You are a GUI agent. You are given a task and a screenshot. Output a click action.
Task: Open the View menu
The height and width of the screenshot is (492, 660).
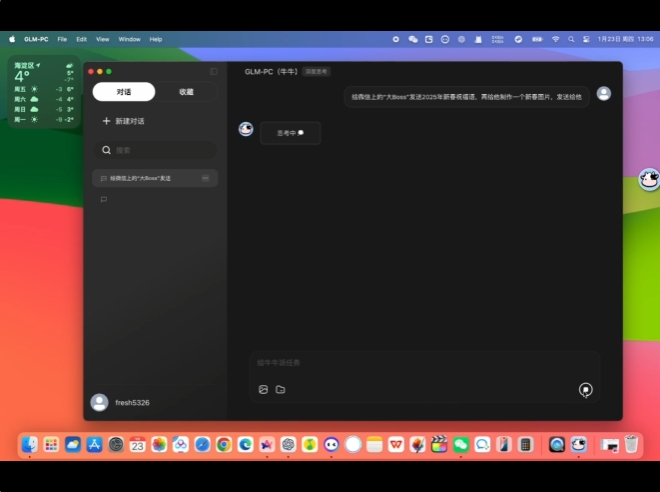(103, 39)
